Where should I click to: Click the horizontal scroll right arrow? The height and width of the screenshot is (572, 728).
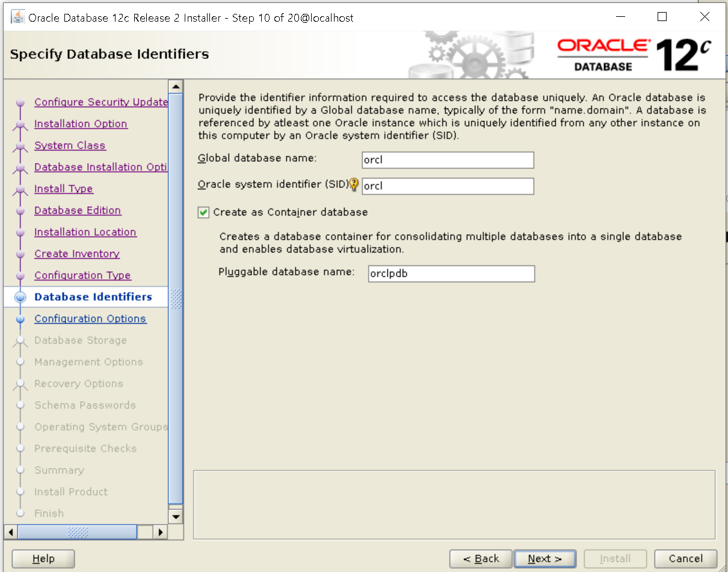coord(160,532)
